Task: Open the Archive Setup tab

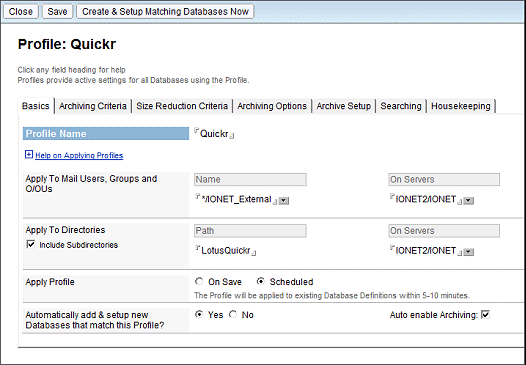Action: [344, 106]
